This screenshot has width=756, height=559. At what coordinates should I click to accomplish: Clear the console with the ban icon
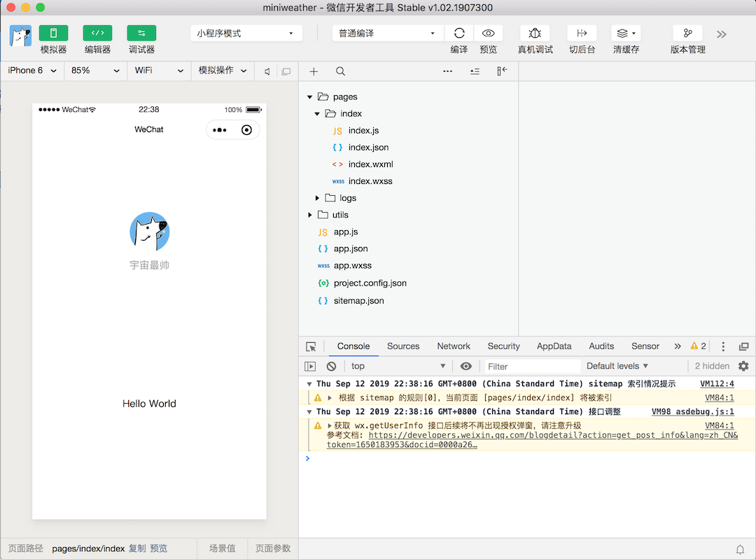tap(331, 366)
